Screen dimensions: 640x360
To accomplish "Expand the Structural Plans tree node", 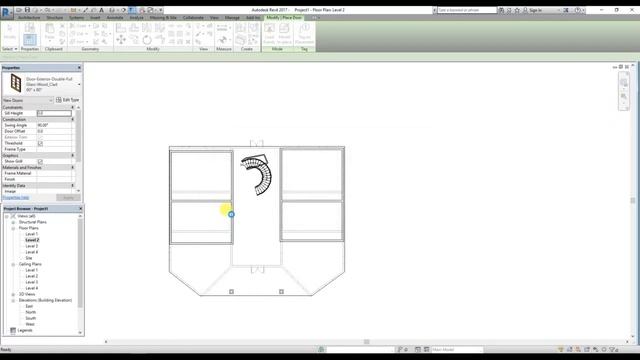I will point(13,222).
